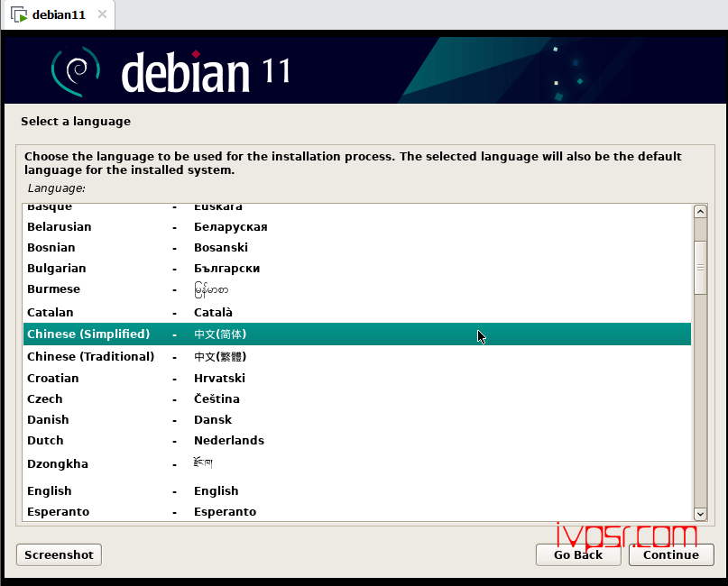Switch to the debian11 tab
This screenshot has width=728, height=586.
pos(58,14)
